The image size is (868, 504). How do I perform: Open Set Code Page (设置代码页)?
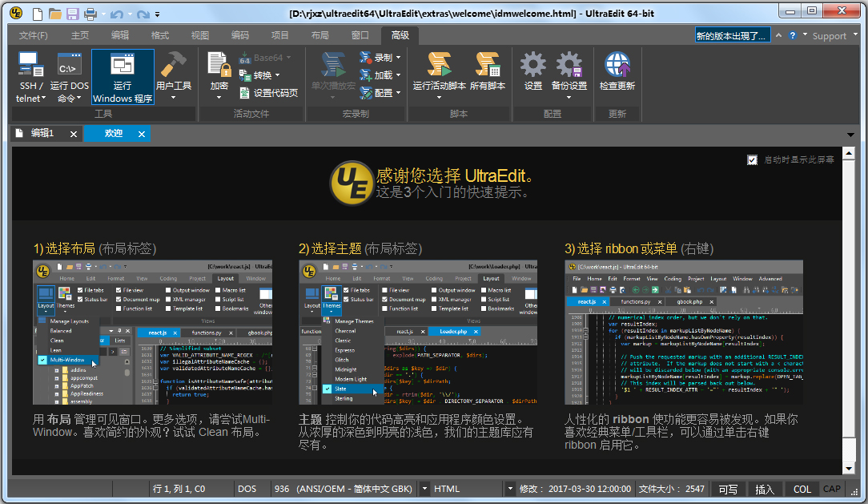click(x=269, y=93)
